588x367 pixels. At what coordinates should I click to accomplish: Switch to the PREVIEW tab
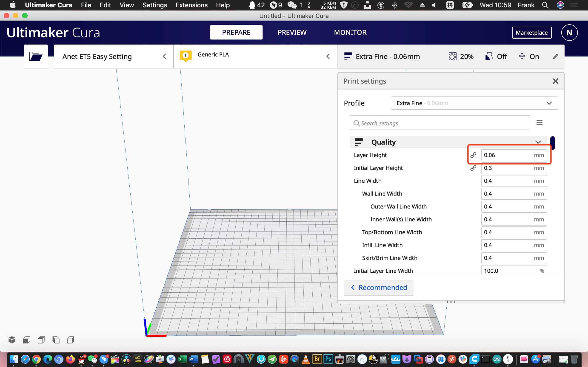(292, 32)
